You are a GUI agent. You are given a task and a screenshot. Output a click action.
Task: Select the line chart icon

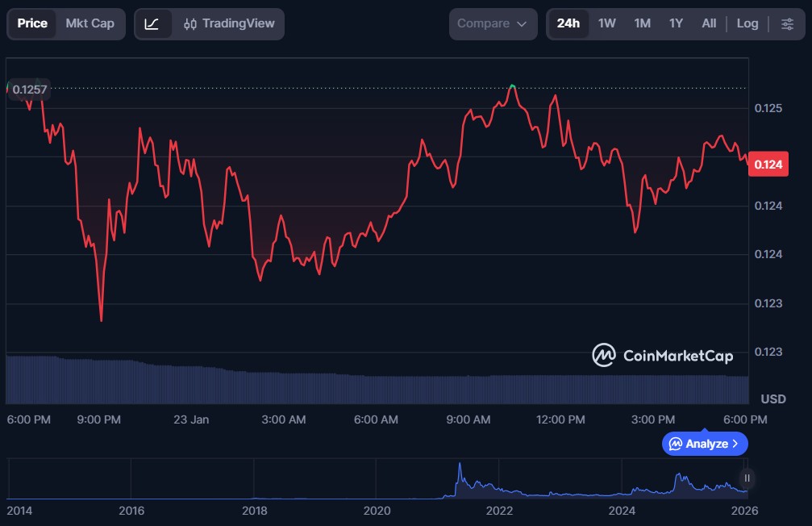click(152, 23)
